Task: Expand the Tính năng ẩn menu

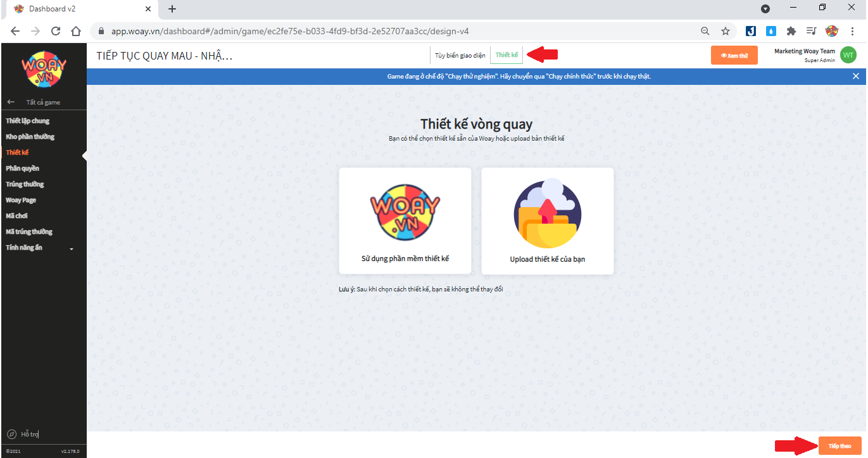Action: [x=40, y=248]
